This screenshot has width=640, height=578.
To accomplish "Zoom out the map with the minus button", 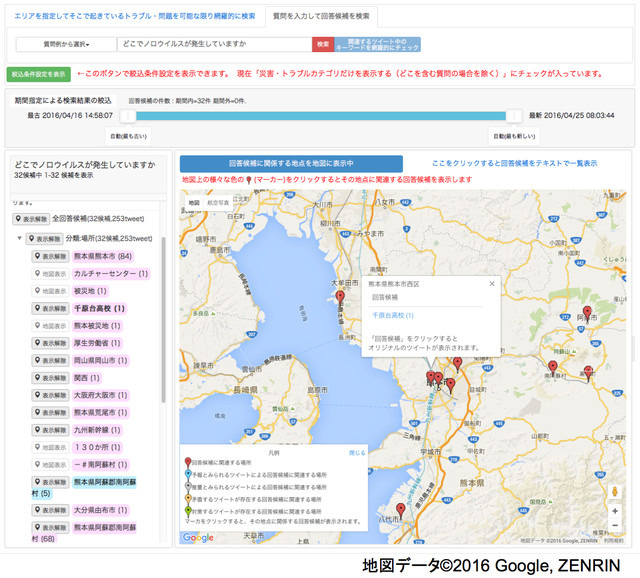I will 614,527.
